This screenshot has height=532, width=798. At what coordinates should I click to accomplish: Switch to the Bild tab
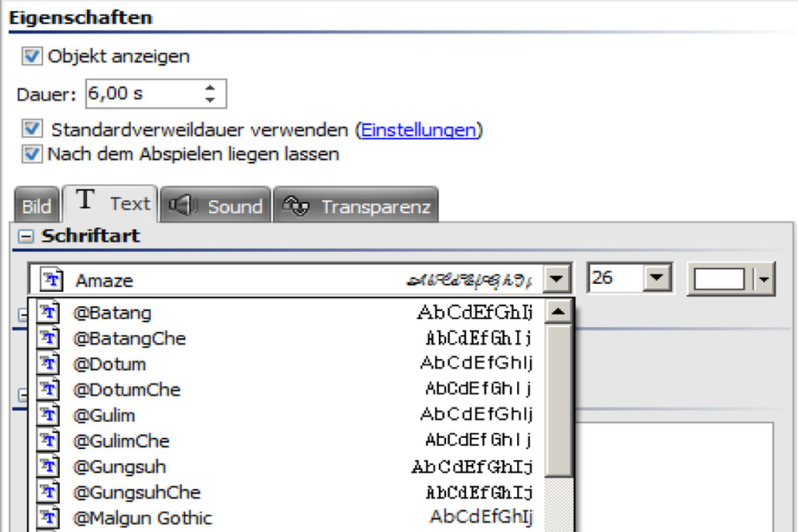click(37, 207)
